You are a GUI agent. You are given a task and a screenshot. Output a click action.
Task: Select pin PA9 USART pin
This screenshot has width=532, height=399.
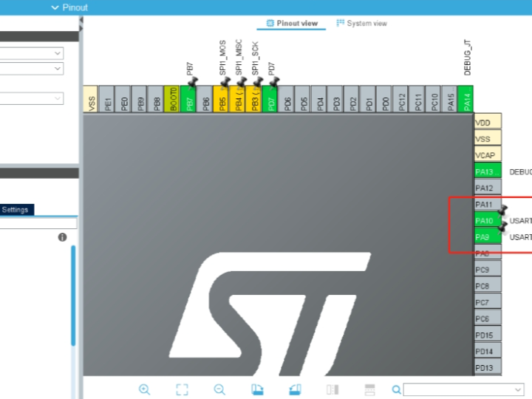[488, 237]
